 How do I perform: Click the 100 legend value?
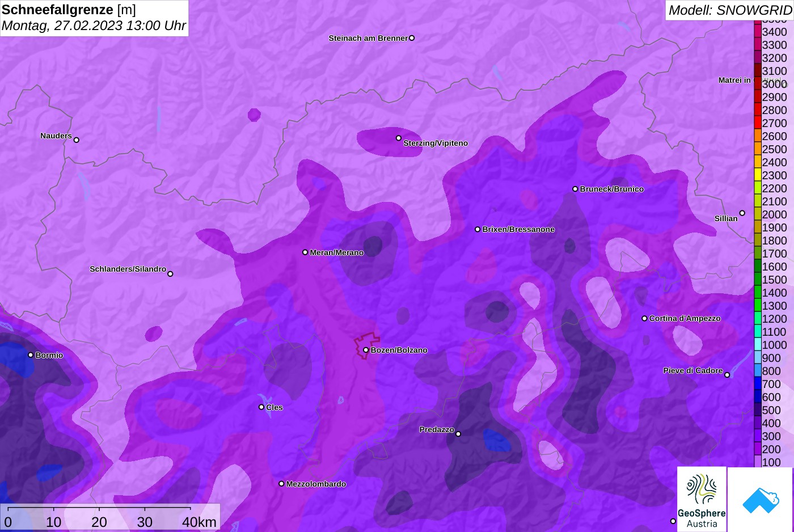[x=772, y=462]
